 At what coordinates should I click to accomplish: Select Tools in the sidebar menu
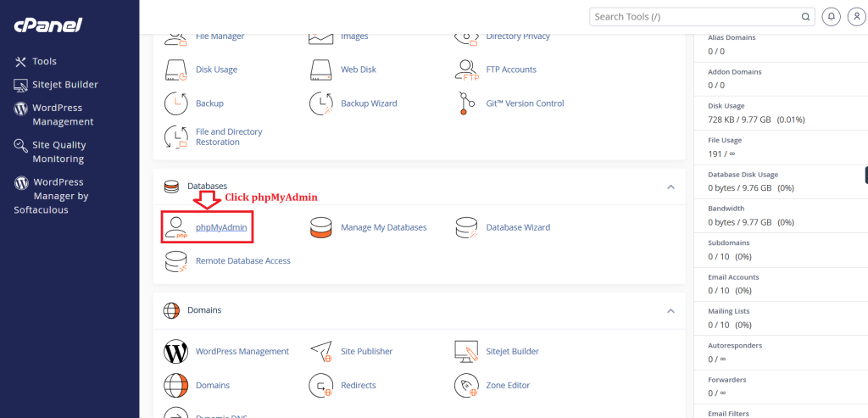pos(44,61)
